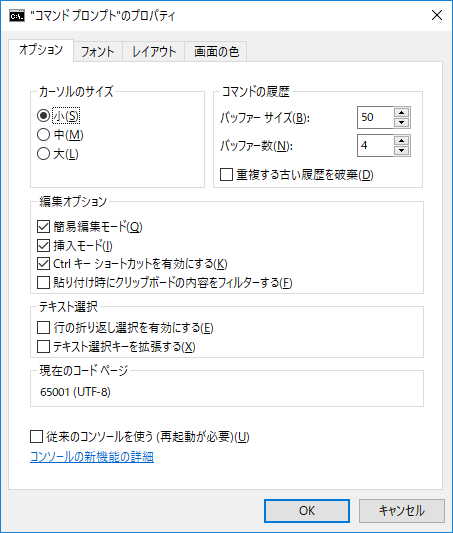
Task: Increase buffer size with up arrow
Action: [x=402, y=113]
